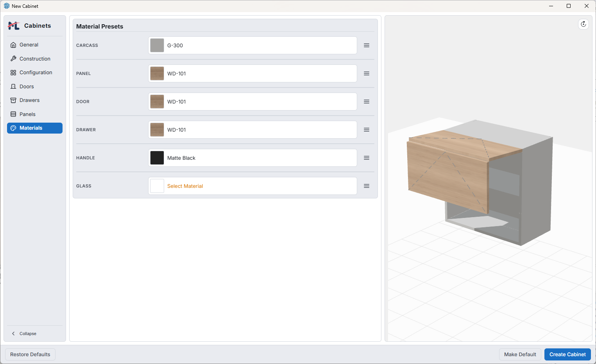Close the New Cabinet window

[x=587, y=6]
